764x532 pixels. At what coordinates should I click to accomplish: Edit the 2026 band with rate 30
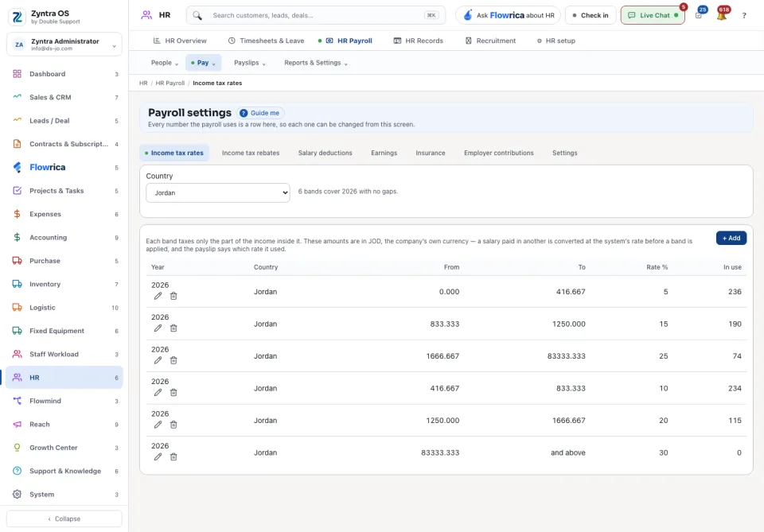158,456
